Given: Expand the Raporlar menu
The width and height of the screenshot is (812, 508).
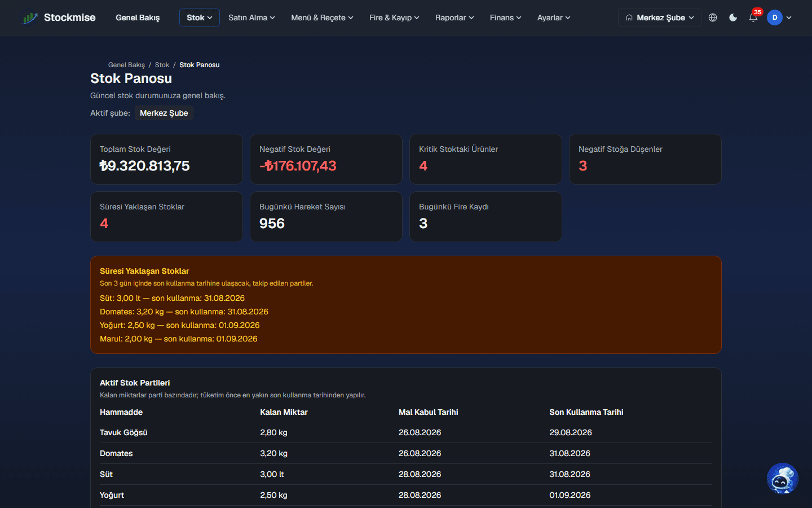Looking at the screenshot, I should pos(454,17).
